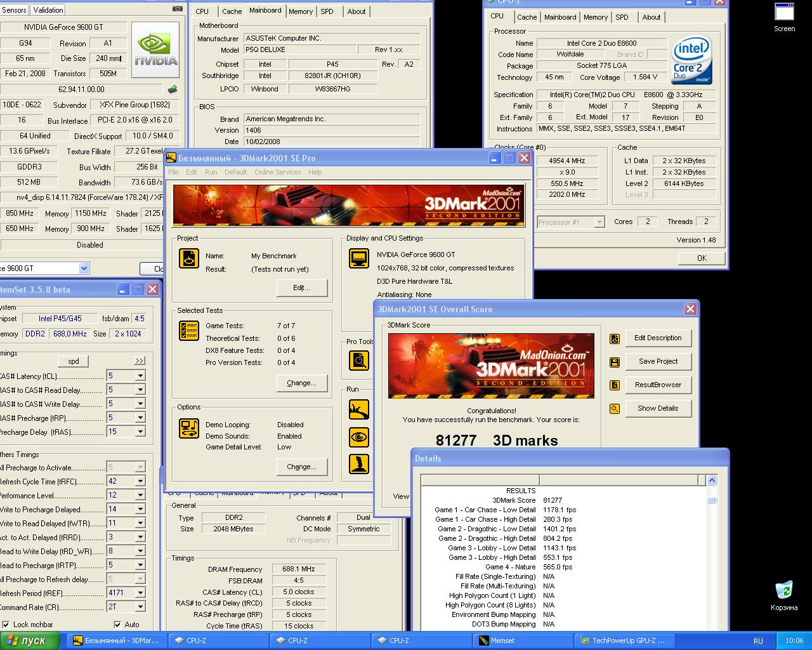
Task: Click the 10:06 taskbar clock
Action: pyautogui.click(x=794, y=641)
